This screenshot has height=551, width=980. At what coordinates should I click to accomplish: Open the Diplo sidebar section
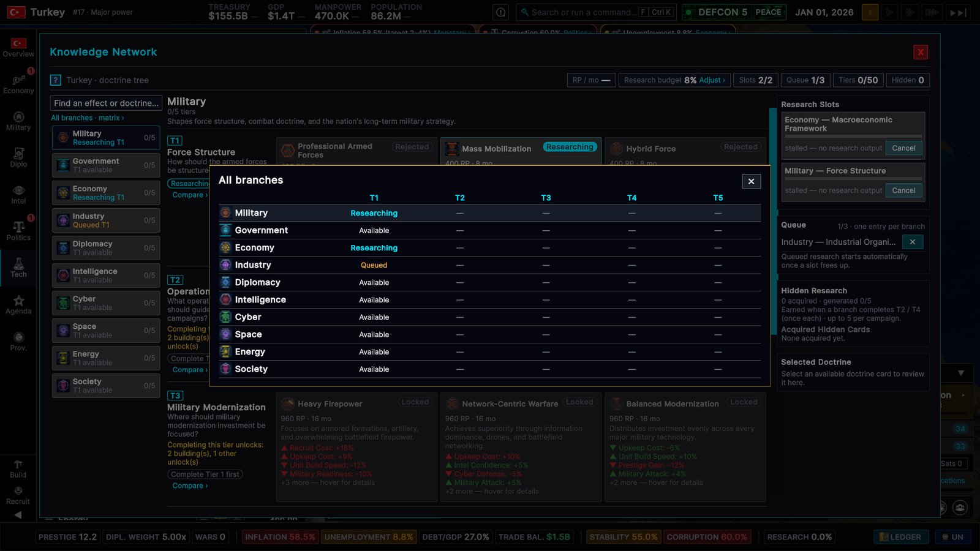(18, 158)
